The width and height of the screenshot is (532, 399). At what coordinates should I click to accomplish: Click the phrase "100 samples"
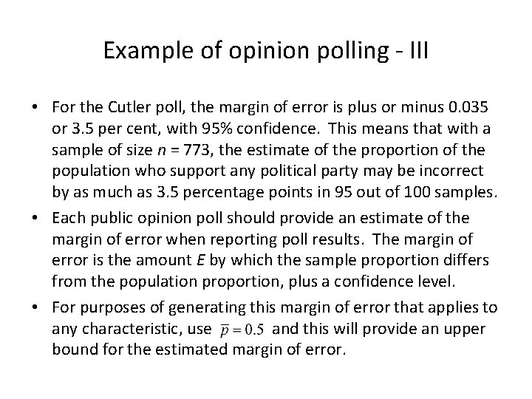tap(450, 192)
